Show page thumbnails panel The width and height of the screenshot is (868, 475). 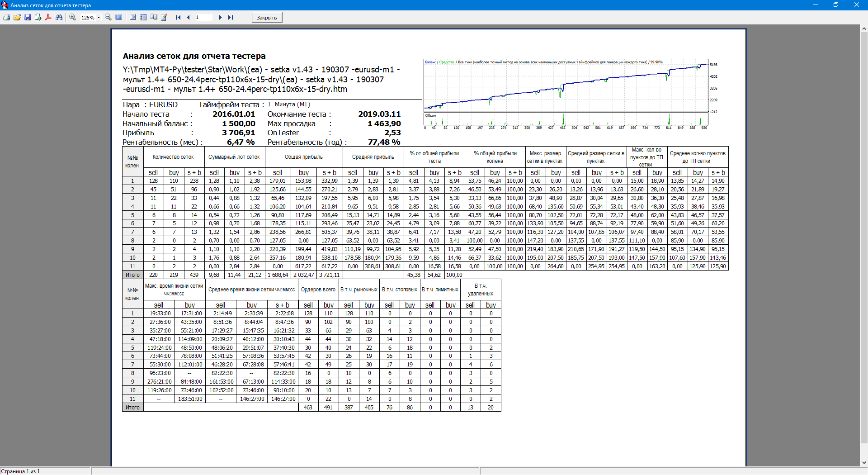pos(143,17)
